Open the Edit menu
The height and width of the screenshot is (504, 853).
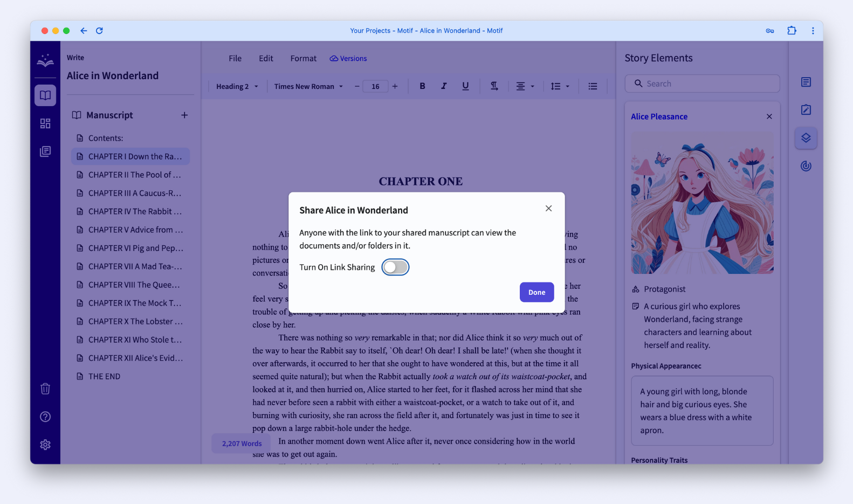266,58
